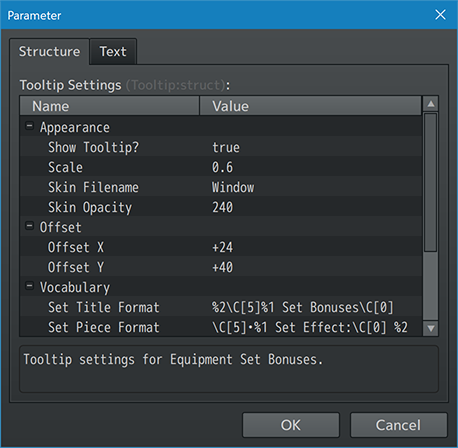458x448 pixels.
Task: Select the +40 offset value
Action: (x=223, y=267)
